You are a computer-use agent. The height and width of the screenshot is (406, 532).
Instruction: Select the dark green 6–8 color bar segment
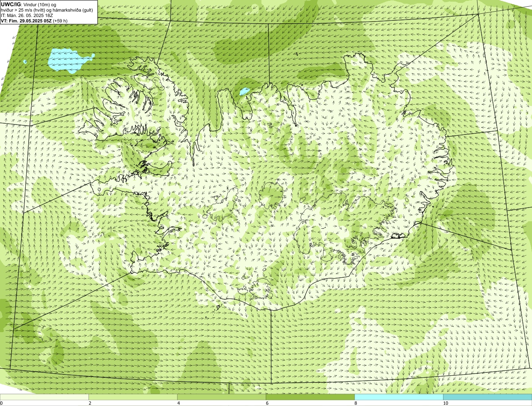point(310,397)
